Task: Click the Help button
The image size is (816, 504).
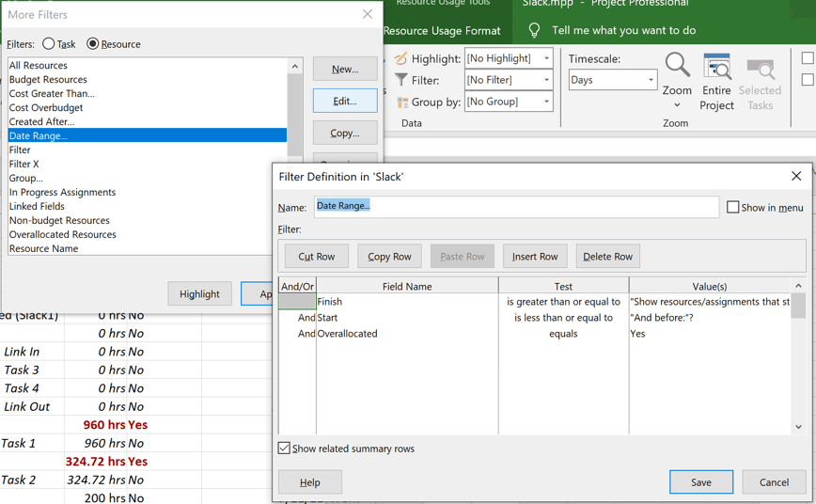Action: point(310,482)
